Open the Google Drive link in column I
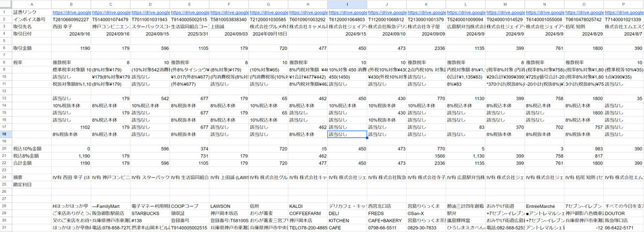The height and width of the screenshot is (232, 644). tap(347, 11)
